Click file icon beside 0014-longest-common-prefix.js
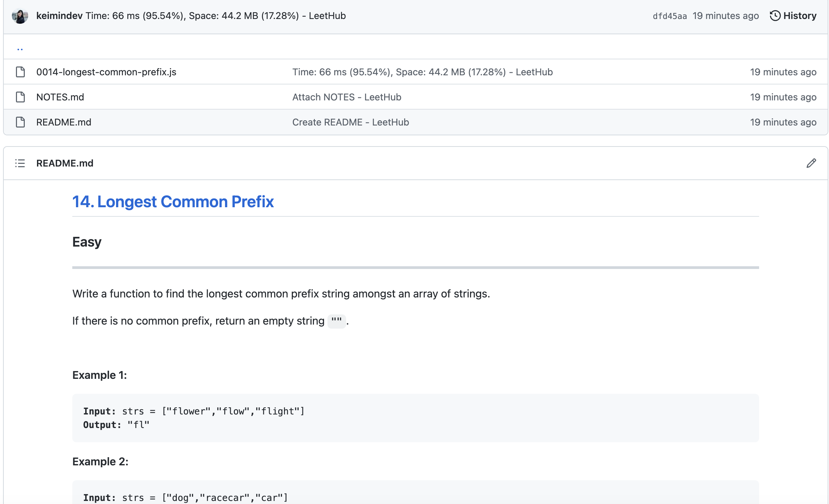829x504 pixels. pyautogui.click(x=20, y=72)
